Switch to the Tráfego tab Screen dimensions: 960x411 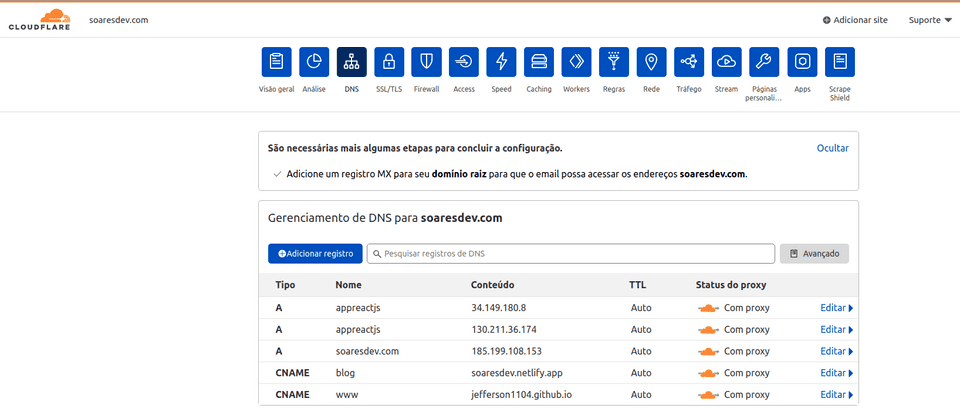pyautogui.click(x=689, y=62)
